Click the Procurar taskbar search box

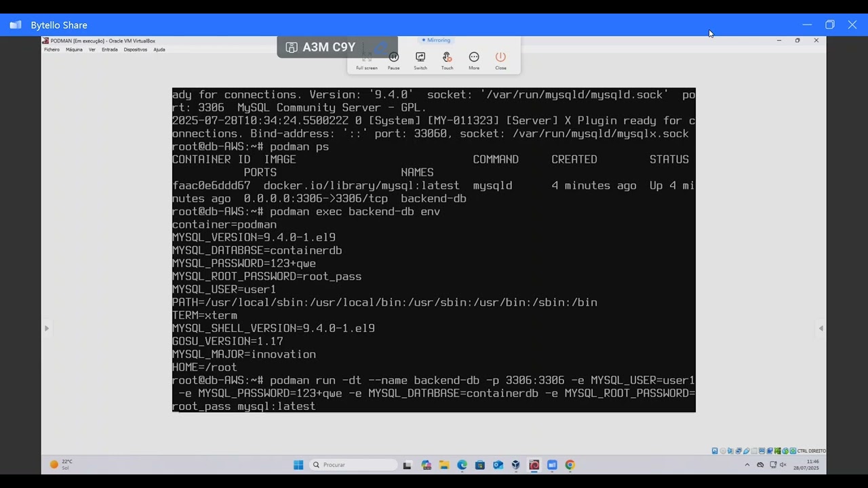click(354, 465)
